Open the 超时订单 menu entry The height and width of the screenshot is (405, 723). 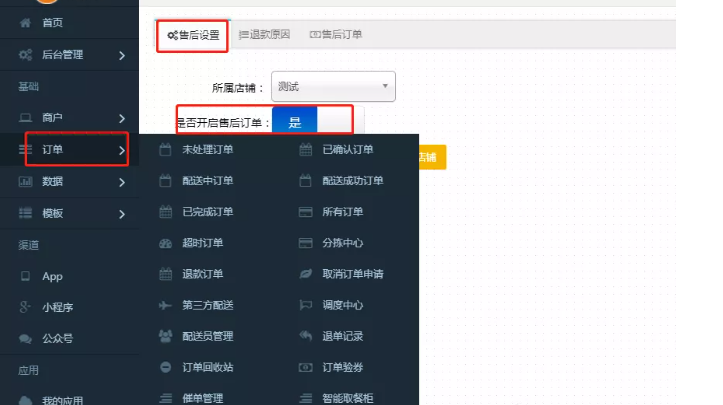tap(202, 243)
